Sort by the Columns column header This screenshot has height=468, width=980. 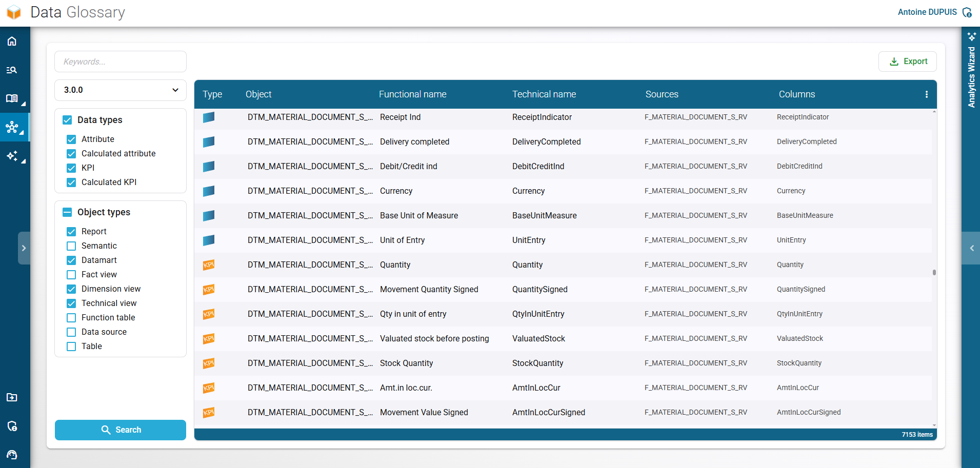[x=796, y=94]
